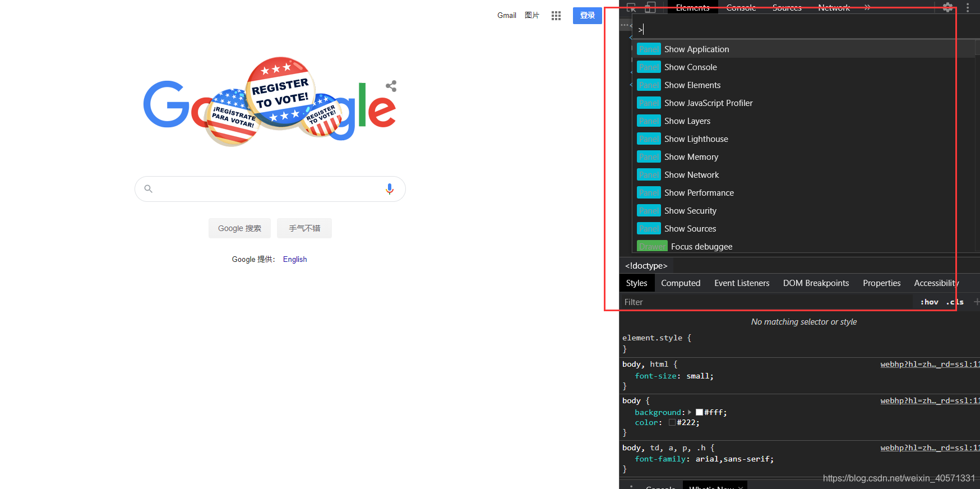Select the Styles sidebar tab
The height and width of the screenshot is (489, 980).
click(x=636, y=283)
